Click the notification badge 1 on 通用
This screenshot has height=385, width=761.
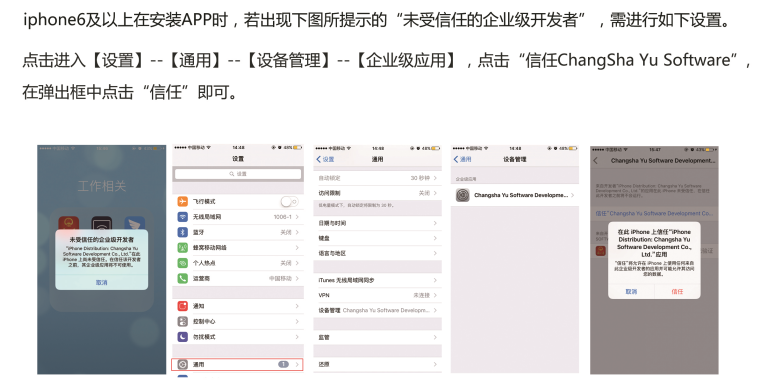click(x=283, y=364)
